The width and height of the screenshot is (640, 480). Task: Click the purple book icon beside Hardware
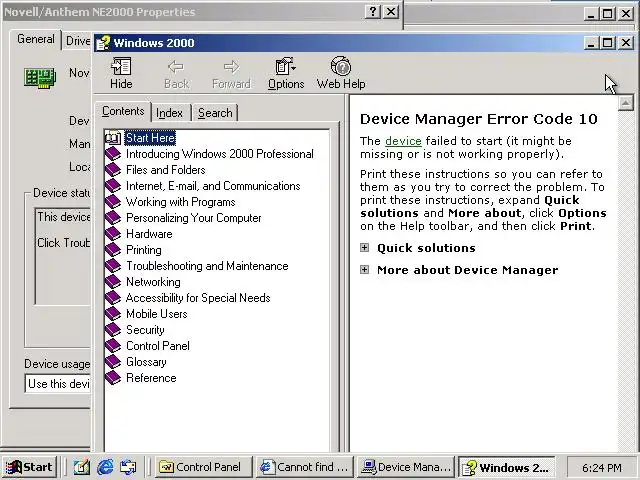coord(113,234)
